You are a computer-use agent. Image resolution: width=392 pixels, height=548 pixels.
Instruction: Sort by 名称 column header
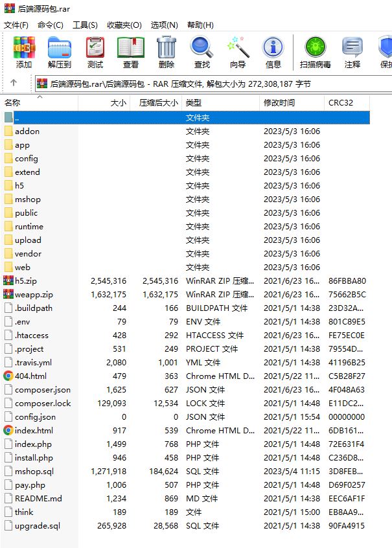(x=39, y=103)
